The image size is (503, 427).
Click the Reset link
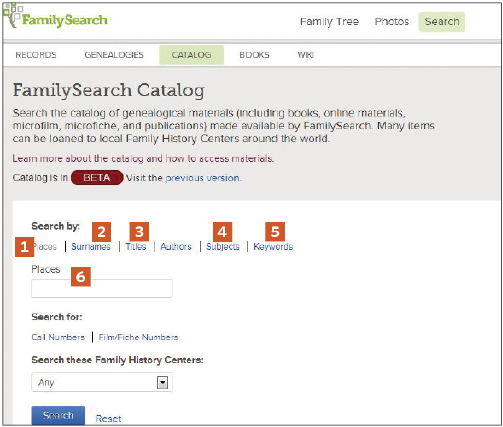click(108, 418)
